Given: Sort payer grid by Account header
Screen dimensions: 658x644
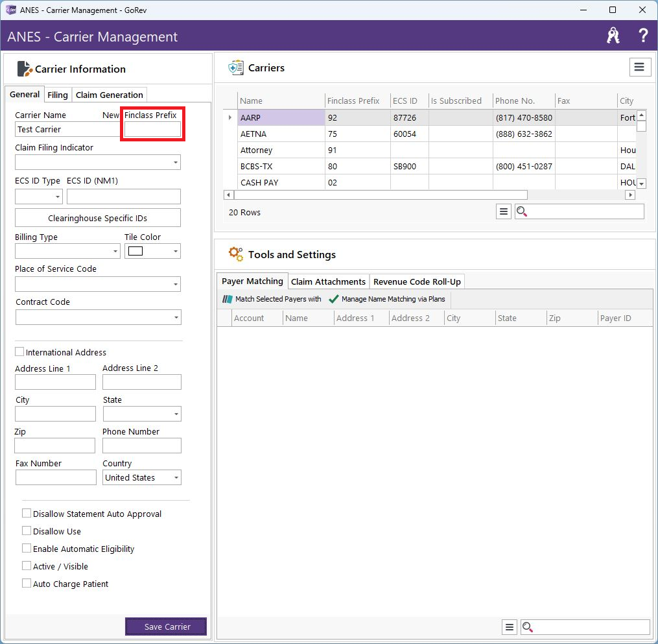Looking at the screenshot, I should tap(257, 318).
